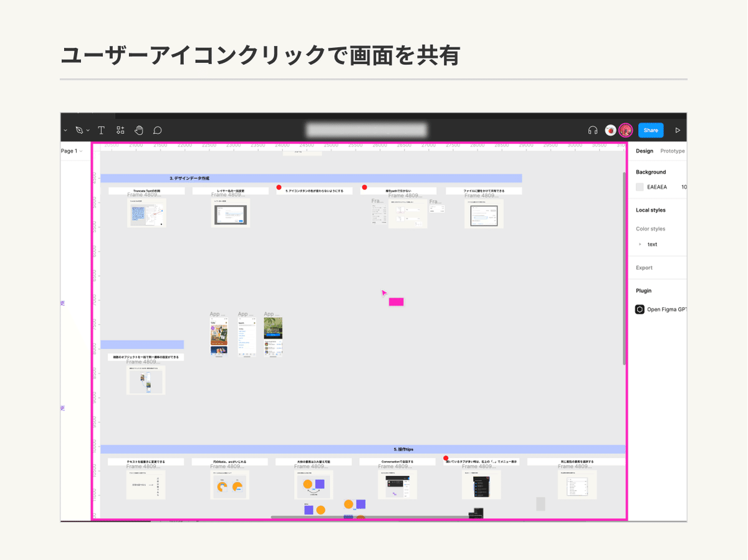Click the Local styles heading
The height and width of the screenshot is (560, 748).
[x=651, y=210]
